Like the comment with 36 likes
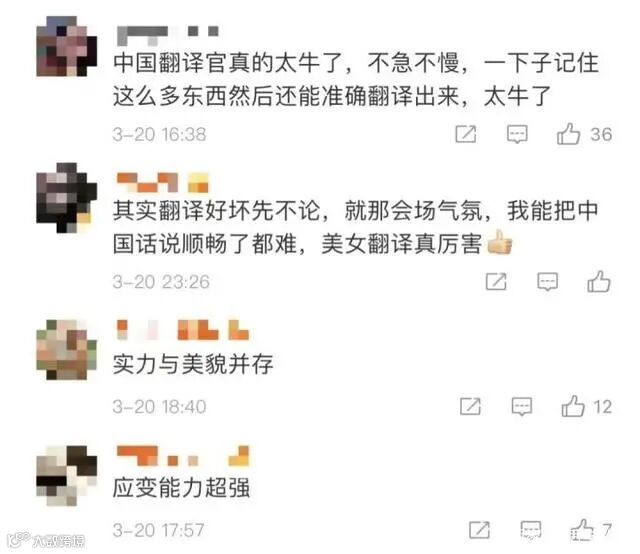The height and width of the screenshot is (554, 640). coord(568,134)
